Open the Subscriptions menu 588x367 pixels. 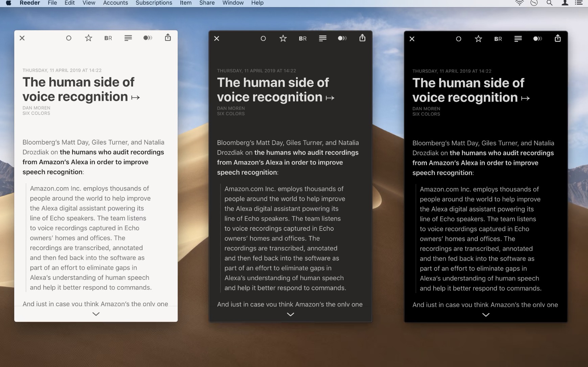154,3
